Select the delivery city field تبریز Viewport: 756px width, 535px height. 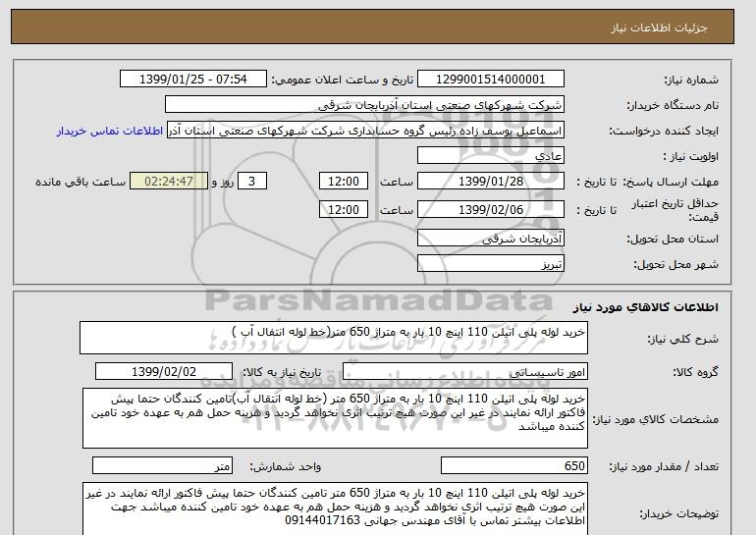coord(490,264)
